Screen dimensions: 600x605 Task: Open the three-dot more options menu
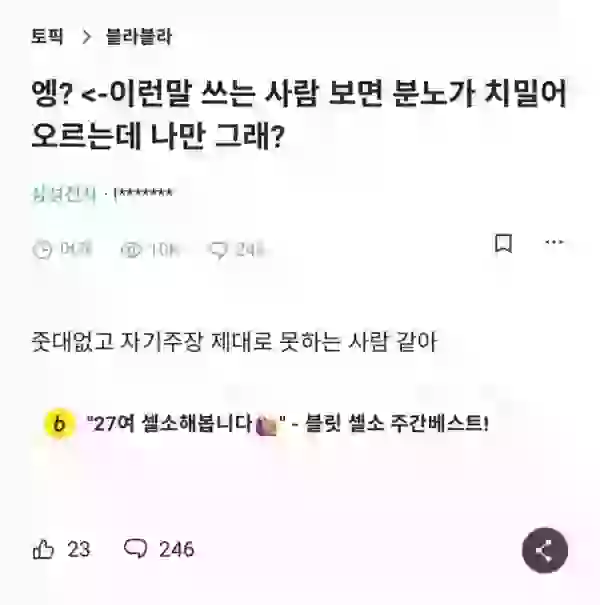point(554,242)
